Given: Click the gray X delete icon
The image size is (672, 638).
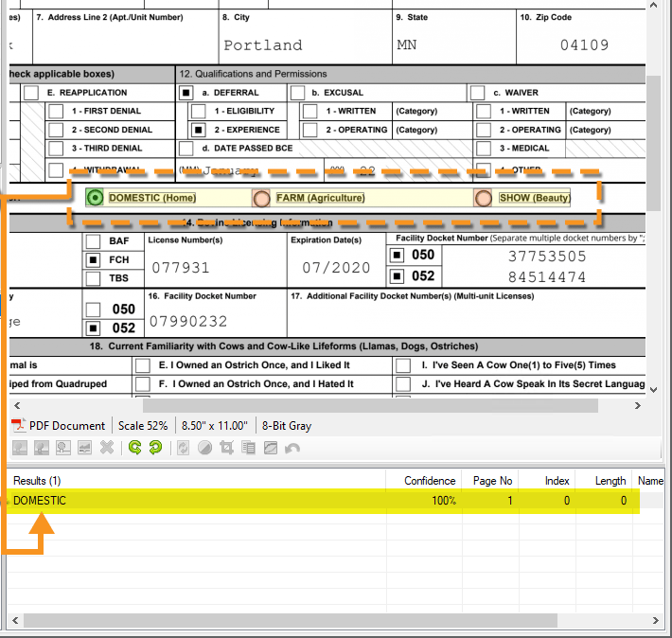Looking at the screenshot, I should [107, 447].
